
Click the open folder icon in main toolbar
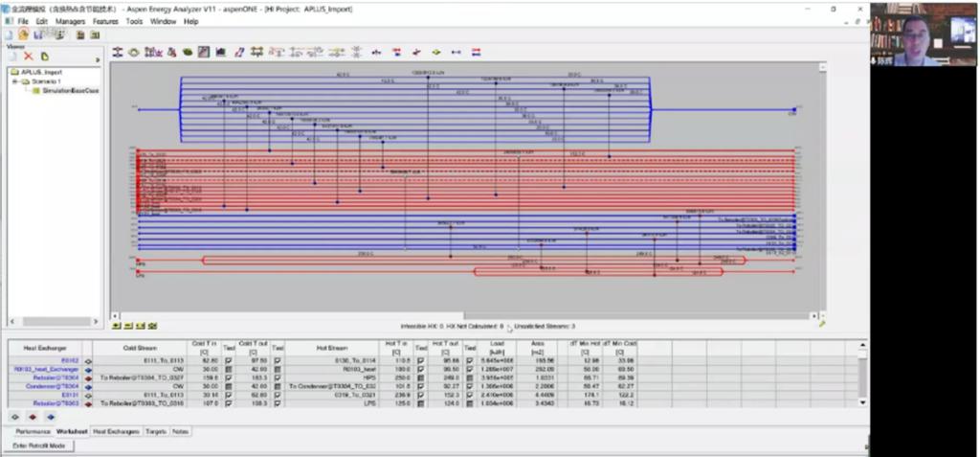pos(24,34)
